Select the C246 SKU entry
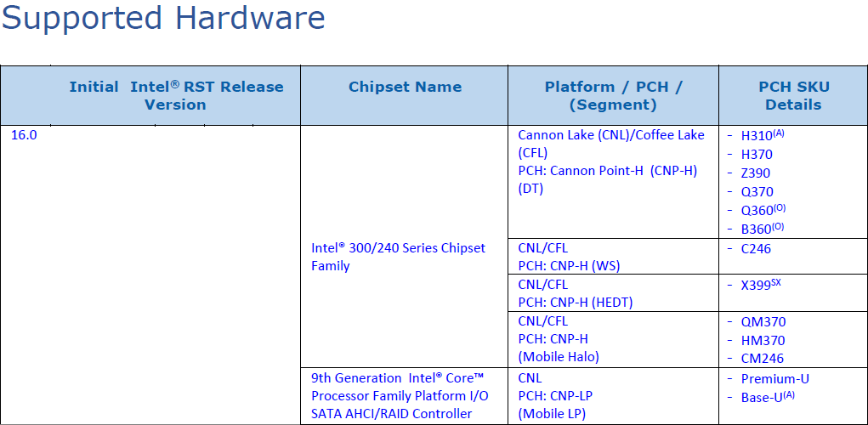The image size is (868, 425). pos(756,249)
